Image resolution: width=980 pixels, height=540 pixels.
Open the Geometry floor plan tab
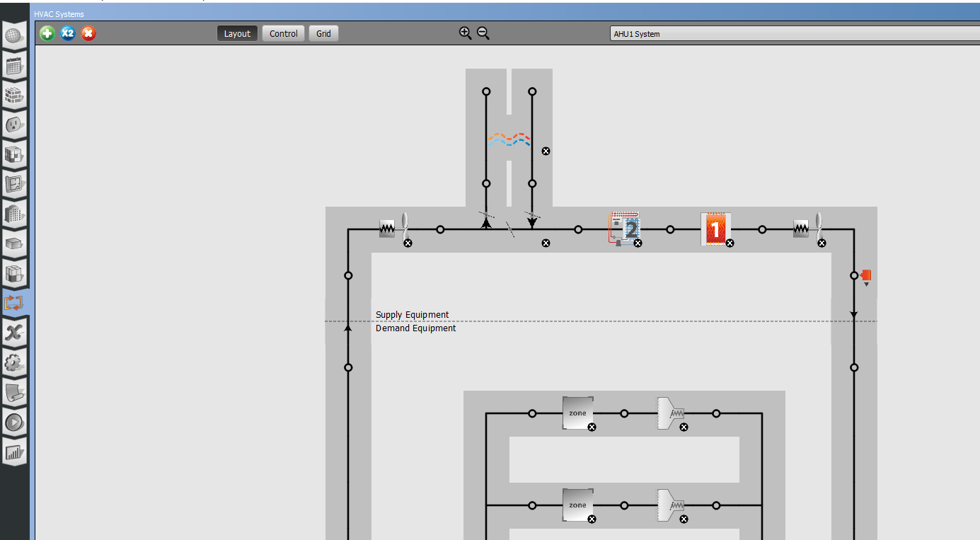(x=15, y=185)
